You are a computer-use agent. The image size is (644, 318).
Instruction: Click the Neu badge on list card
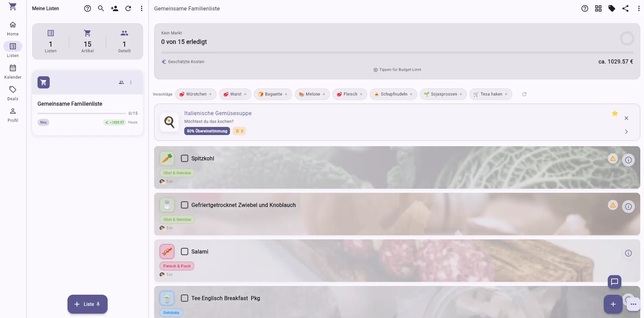pos(44,122)
